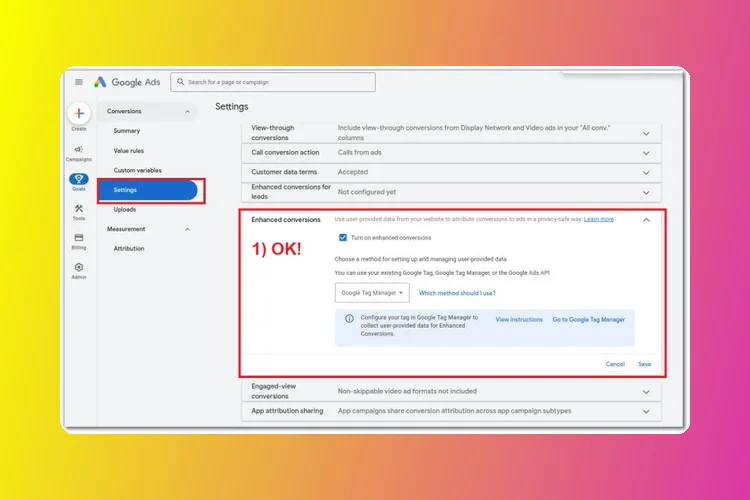Expand Call conversion action row
Screen dimensions: 750x500
coord(646,153)
